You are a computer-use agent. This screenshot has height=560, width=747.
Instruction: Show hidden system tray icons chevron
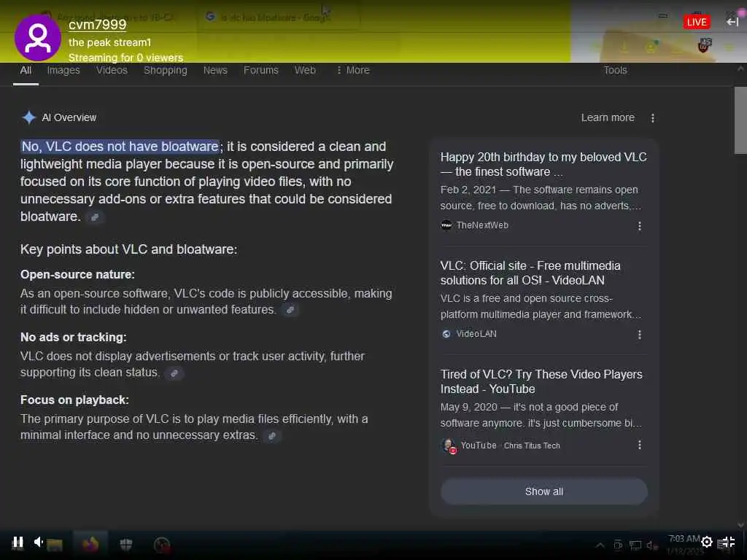click(600, 545)
